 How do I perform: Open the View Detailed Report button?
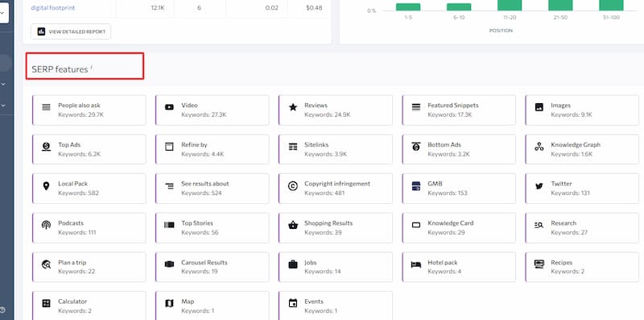(x=71, y=31)
